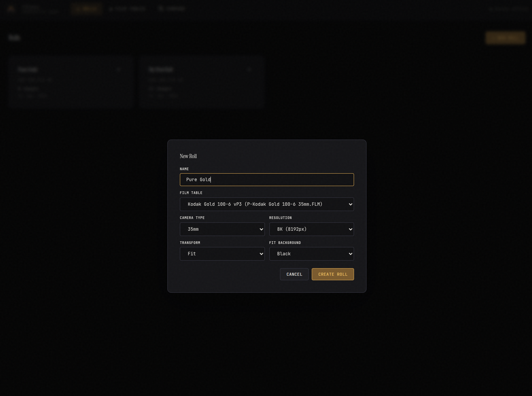The image size is (532, 396).
Task: Click the chevron arrow on Transform select
Action: pyautogui.click(x=261, y=254)
